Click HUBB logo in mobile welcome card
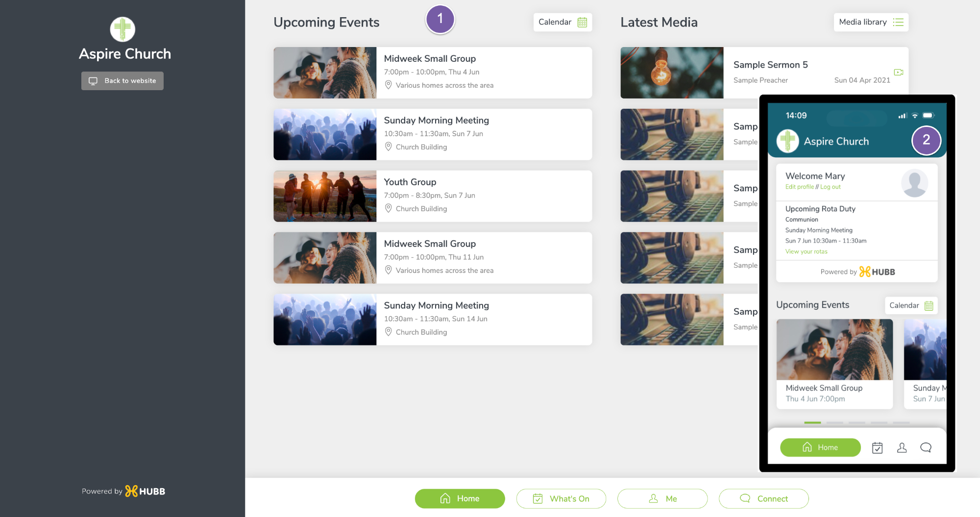Viewport: 980px width, 517px height. click(877, 271)
